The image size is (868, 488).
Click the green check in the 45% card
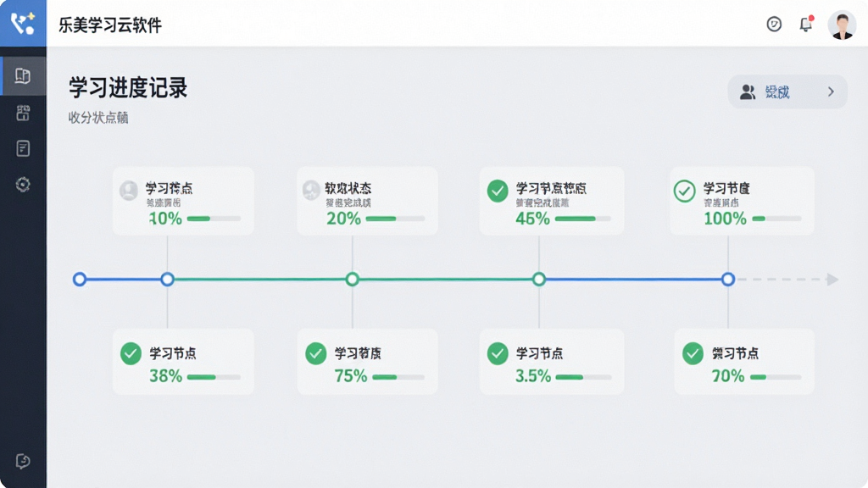498,191
